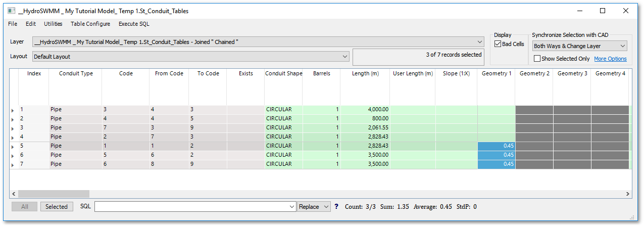Open the Utilities menu
Screen dimensions: 644x227
coord(53,24)
